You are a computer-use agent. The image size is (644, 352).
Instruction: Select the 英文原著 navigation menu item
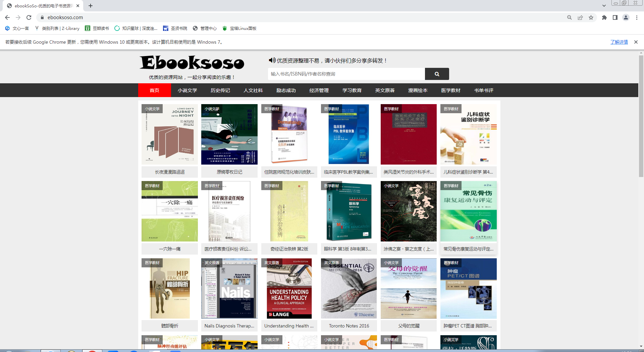click(x=385, y=90)
